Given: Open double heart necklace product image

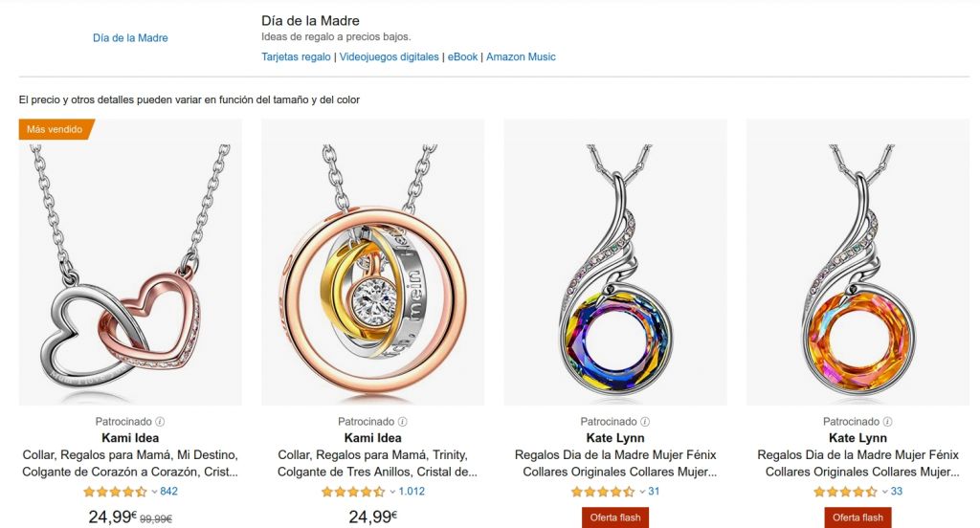Looking at the screenshot, I should [130, 262].
